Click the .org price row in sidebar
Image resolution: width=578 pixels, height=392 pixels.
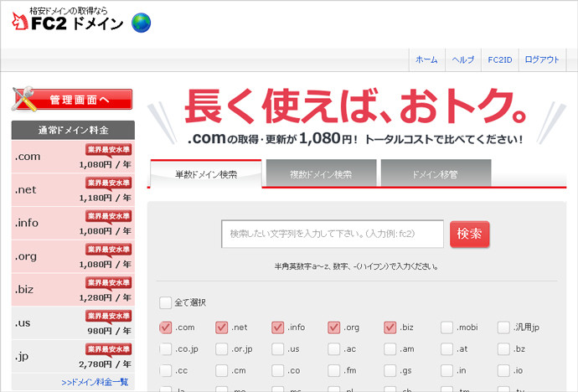click(73, 256)
